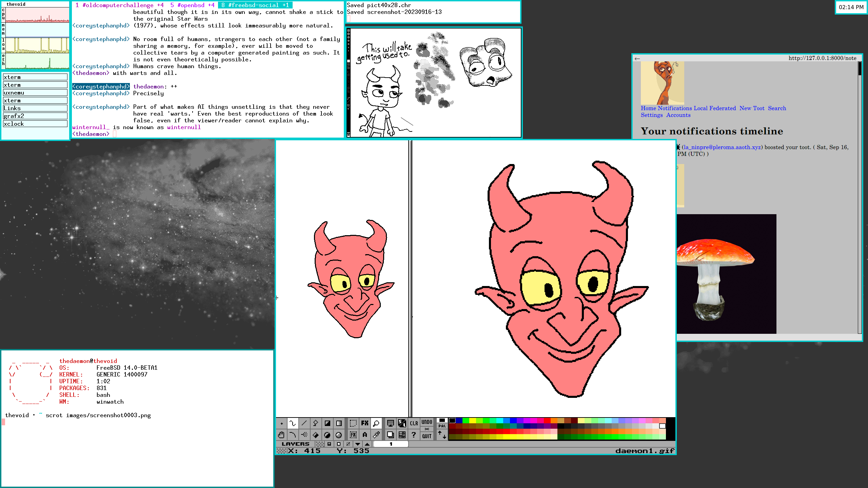Open the Federated timeline link
This screenshot has width=868, height=488.
722,108
